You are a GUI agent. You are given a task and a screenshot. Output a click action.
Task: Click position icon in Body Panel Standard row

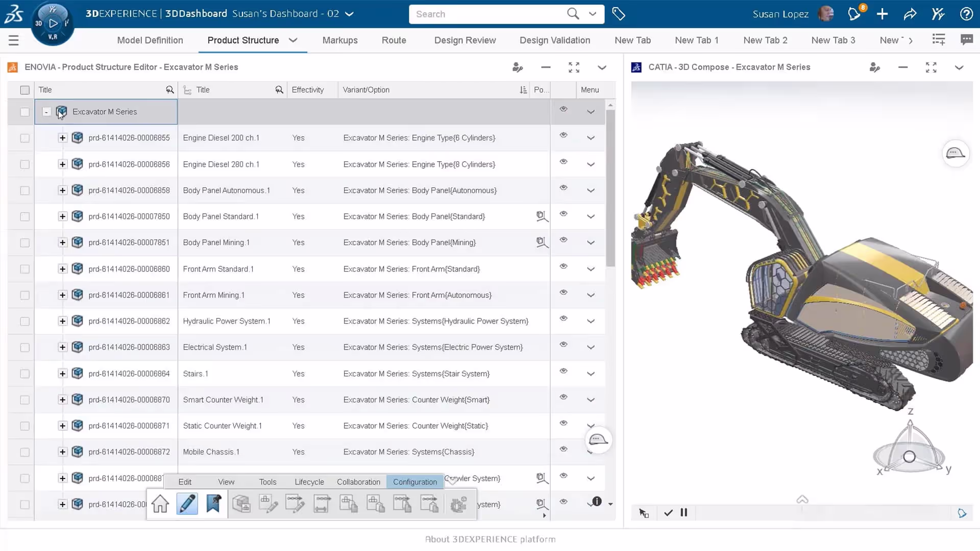click(x=542, y=216)
